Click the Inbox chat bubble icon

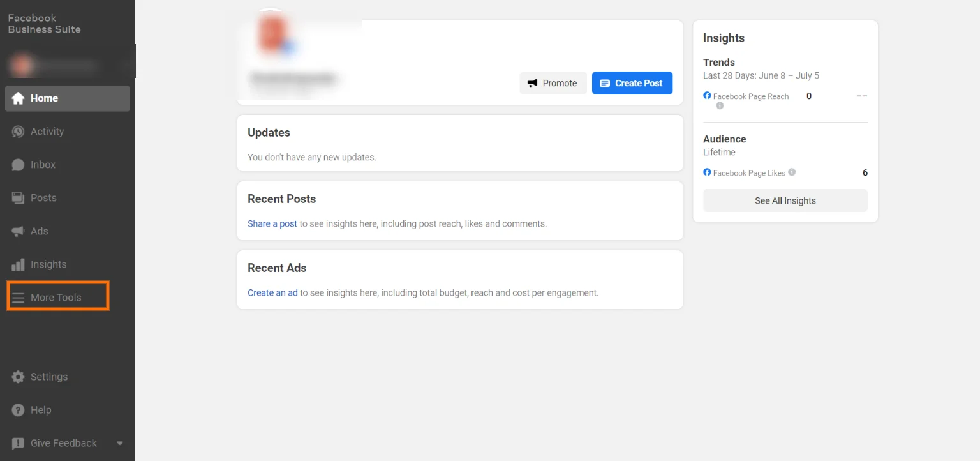coord(18,165)
